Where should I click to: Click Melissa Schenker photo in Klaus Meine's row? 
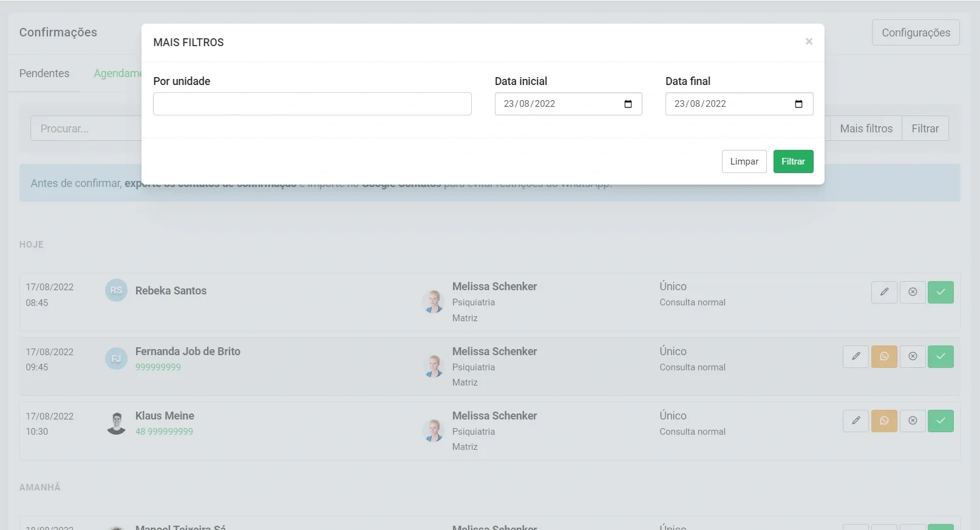[x=433, y=430]
